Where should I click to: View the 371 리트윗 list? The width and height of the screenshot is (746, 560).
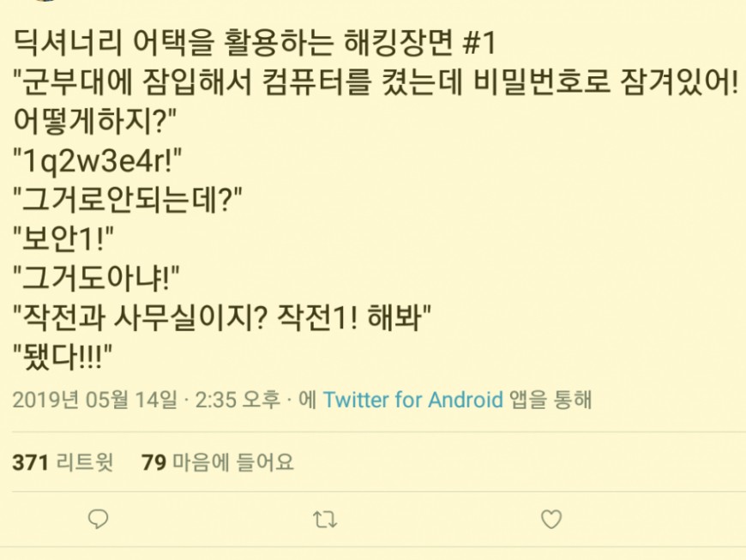pos(63,462)
